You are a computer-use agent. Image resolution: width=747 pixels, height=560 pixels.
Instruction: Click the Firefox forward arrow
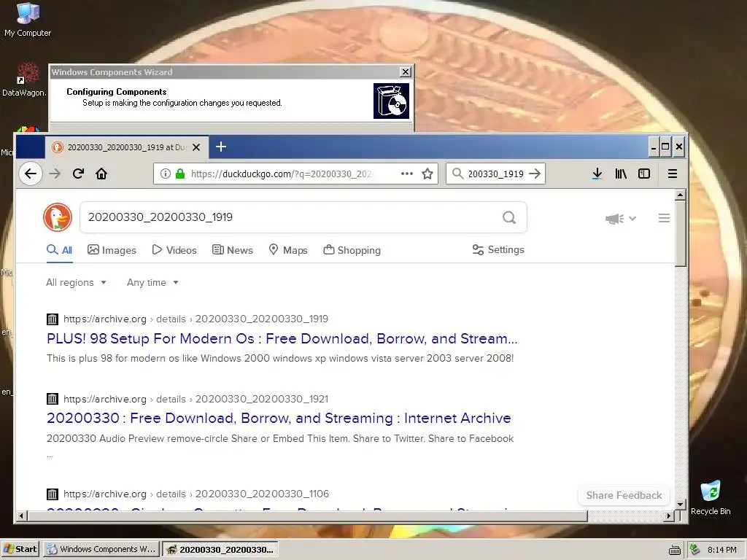pos(55,174)
